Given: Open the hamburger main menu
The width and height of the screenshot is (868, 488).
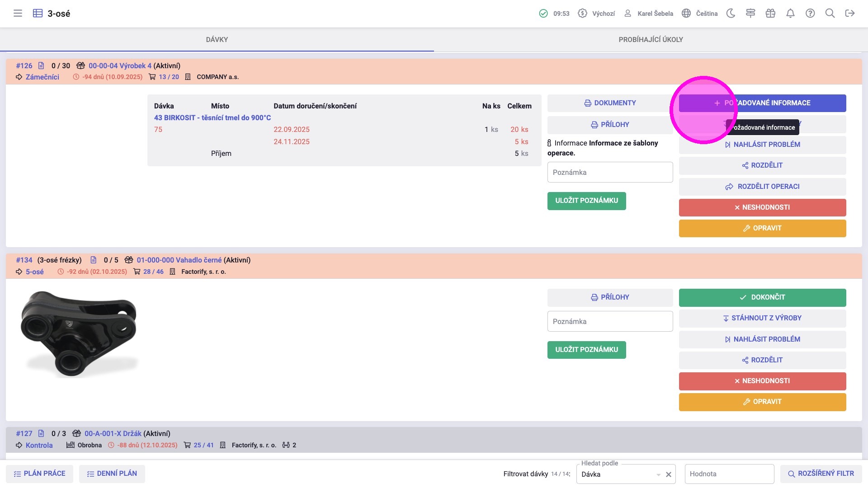Looking at the screenshot, I should [18, 14].
